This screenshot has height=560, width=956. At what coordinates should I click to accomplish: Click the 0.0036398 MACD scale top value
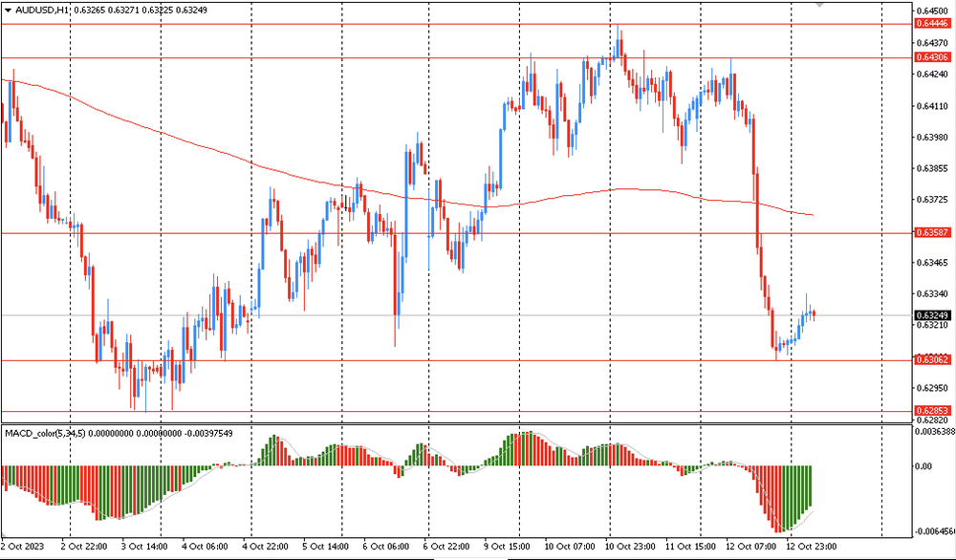click(x=933, y=432)
